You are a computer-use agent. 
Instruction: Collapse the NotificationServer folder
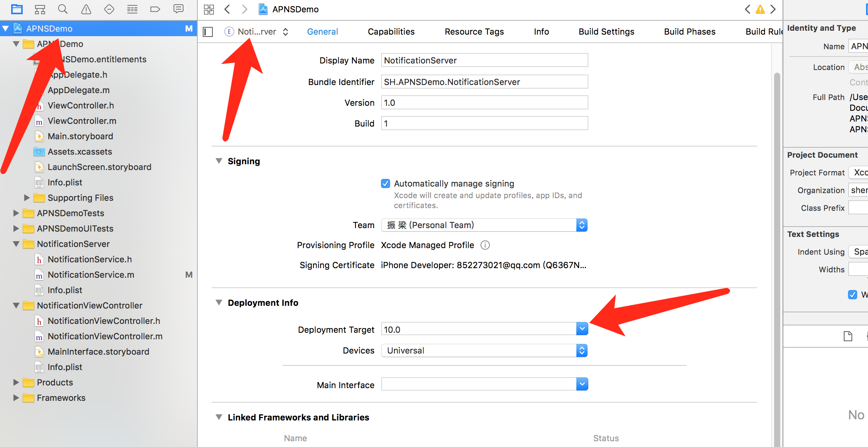pos(16,244)
